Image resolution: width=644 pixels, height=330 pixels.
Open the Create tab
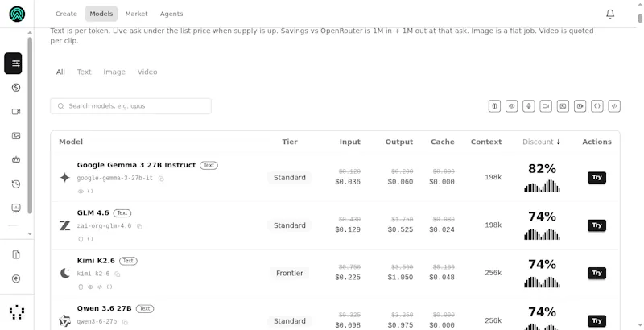click(66, 14)
